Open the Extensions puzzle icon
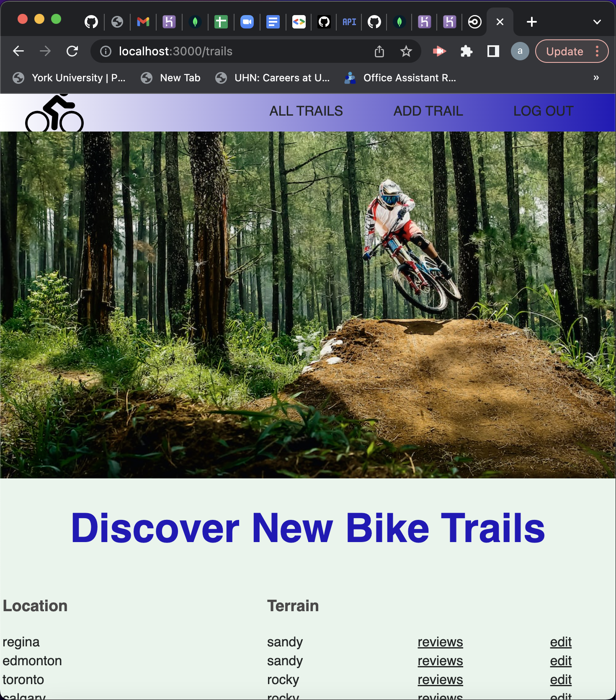 pyautogui.click(x=467, y=51)
